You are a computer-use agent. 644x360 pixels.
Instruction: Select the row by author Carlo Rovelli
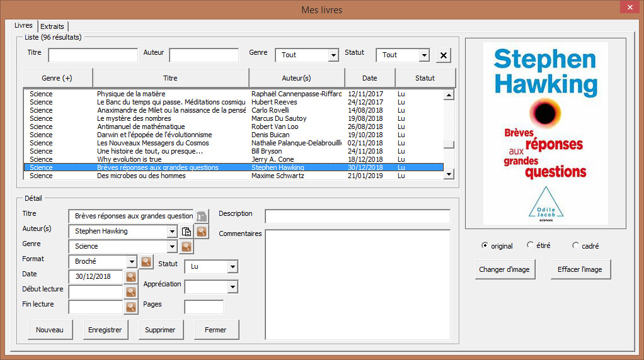pyautogui.click(x=234, y=110)
